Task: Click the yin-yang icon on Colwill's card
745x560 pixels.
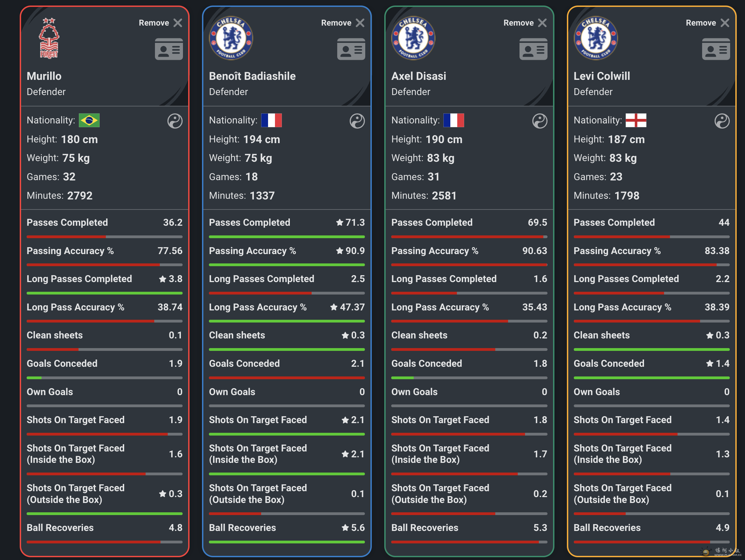Action: click(722, 121)
